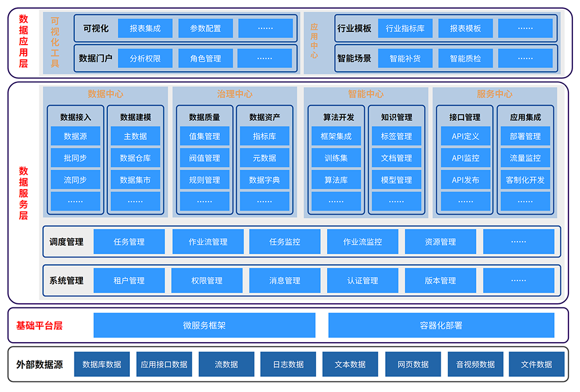580x392 pixels.
Task: Open the 指标库 block in 数据资产
Action: (264, 136)
